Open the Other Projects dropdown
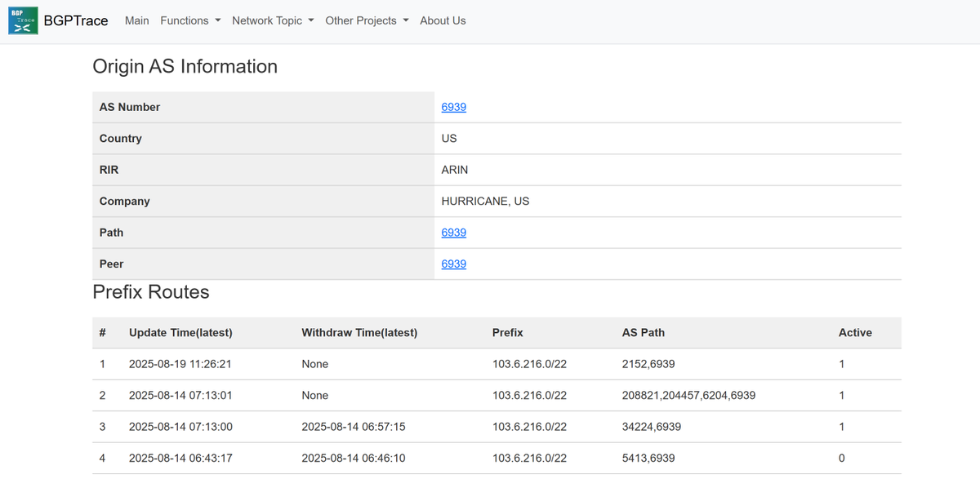The width and height of the screenshot is (980, 479). click(x=367, y=20)
